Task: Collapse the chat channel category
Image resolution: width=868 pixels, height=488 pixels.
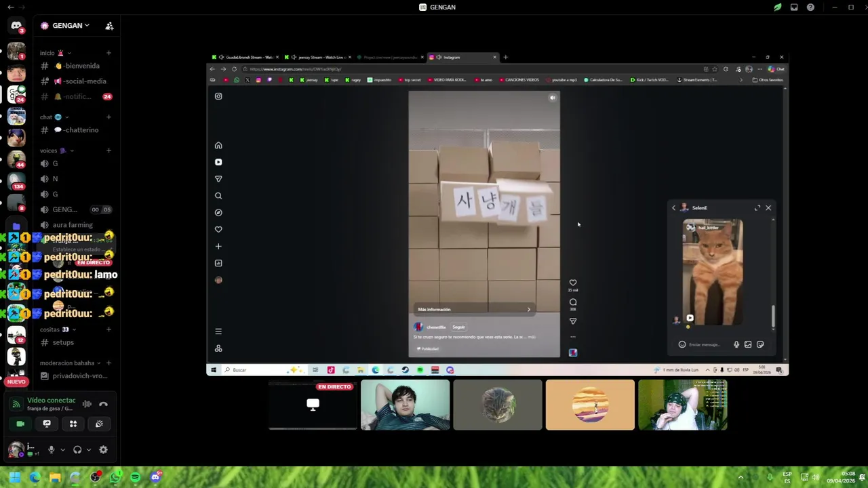Action: (54, 117)
